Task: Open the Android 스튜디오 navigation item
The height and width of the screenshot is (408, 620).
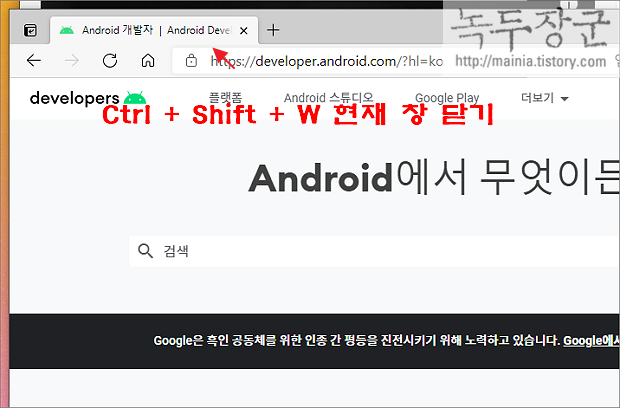Action: pos(329,97)
